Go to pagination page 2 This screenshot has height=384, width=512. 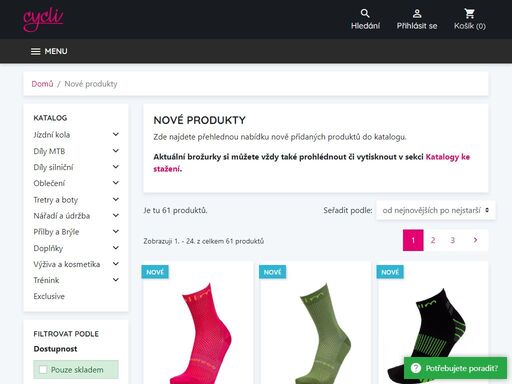pos(433,240)
